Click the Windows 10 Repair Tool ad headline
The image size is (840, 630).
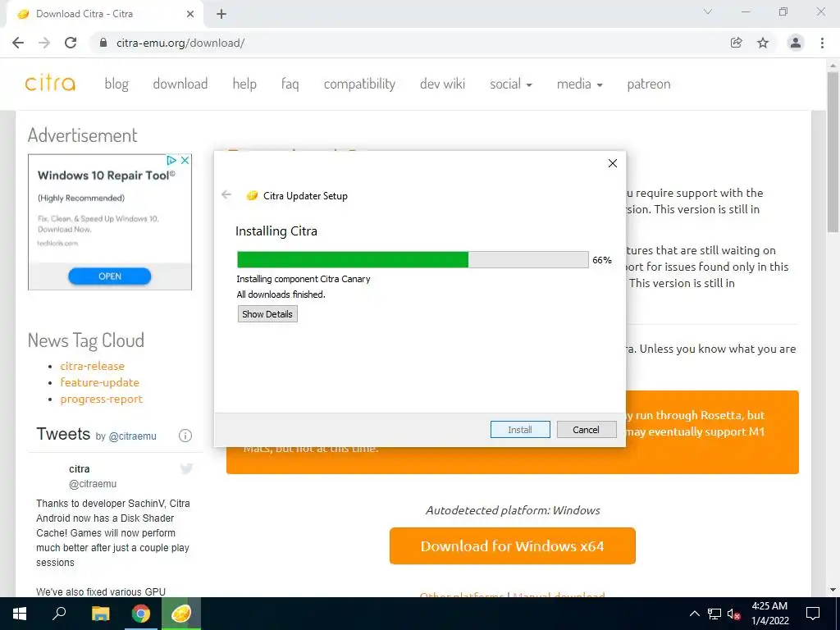(x=106, y=176)
